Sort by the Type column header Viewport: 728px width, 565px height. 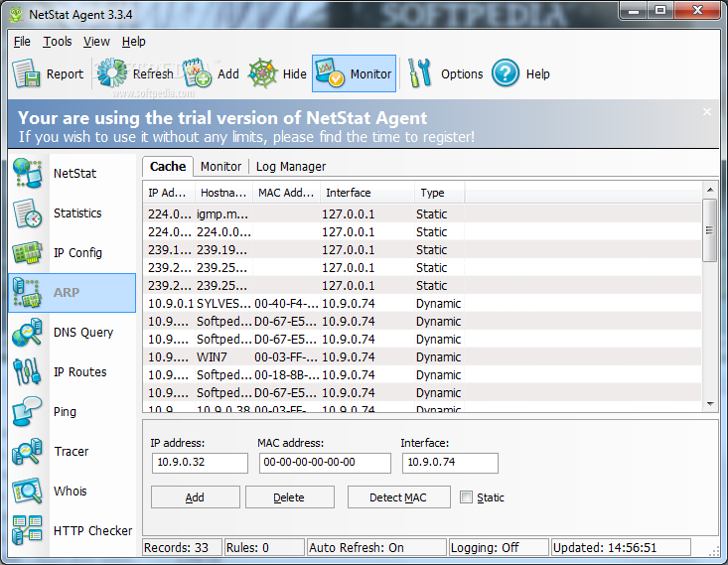click(x=439, y=193)
